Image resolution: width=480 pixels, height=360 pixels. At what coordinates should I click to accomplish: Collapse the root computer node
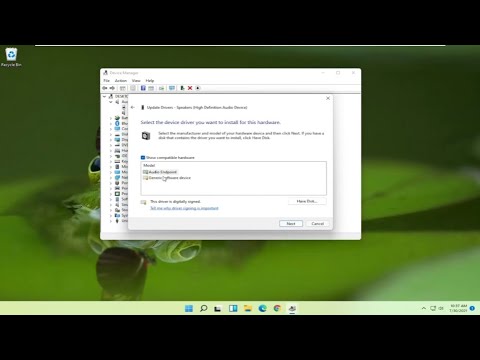coord(105,96)
